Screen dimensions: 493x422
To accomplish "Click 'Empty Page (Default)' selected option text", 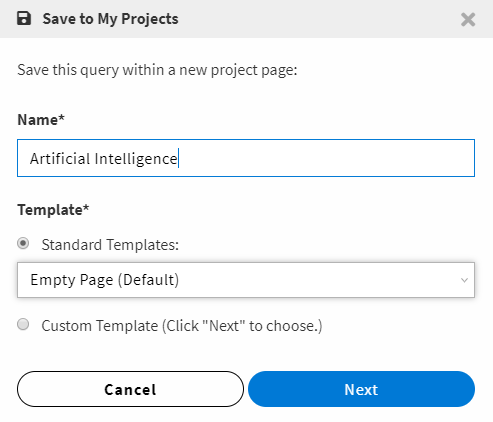I will [x=105, y=280].
